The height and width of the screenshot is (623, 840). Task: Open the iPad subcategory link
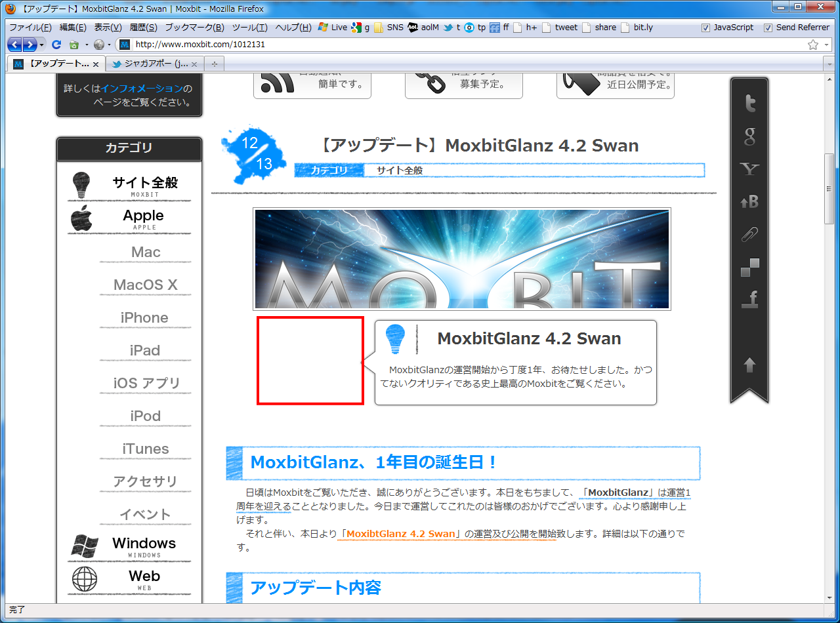(x=145, y=351)
